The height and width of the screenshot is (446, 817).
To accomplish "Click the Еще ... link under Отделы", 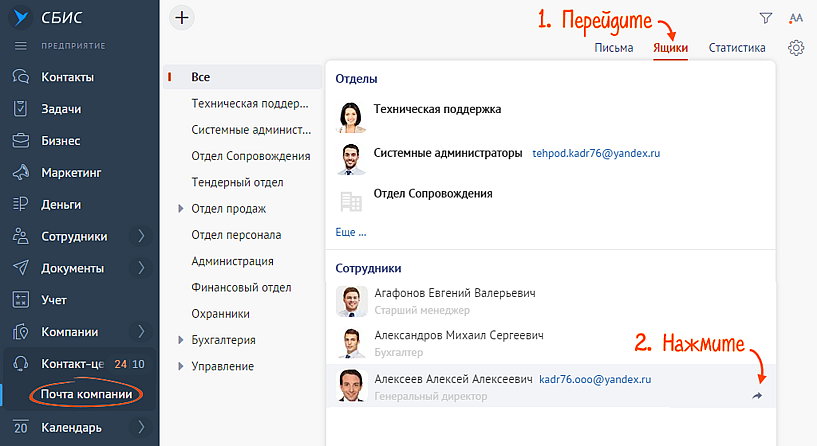I will (x=350, y=232).
